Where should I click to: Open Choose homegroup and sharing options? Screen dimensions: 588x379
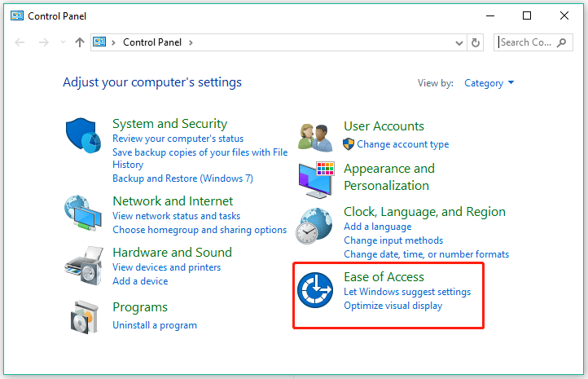(x=200, y=230)
